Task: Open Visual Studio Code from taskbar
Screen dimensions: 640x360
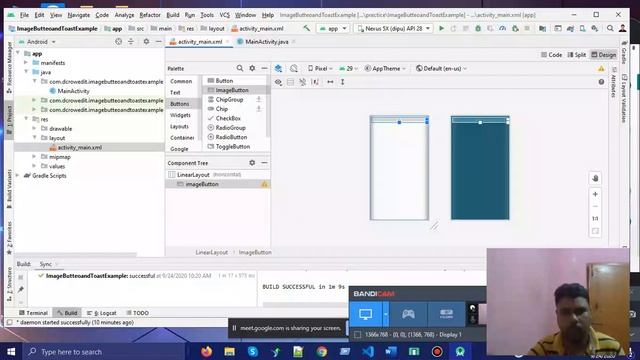Action: tap(368, 351)
